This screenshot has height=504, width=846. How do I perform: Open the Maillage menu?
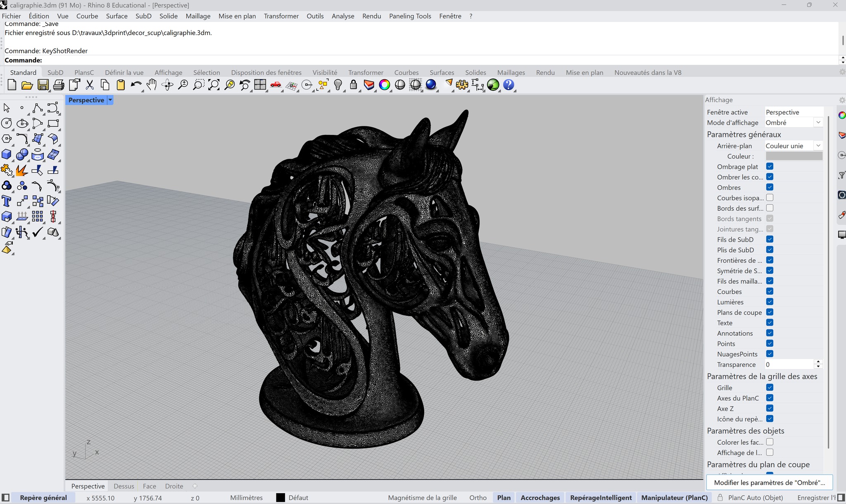(x=198, y=16)
